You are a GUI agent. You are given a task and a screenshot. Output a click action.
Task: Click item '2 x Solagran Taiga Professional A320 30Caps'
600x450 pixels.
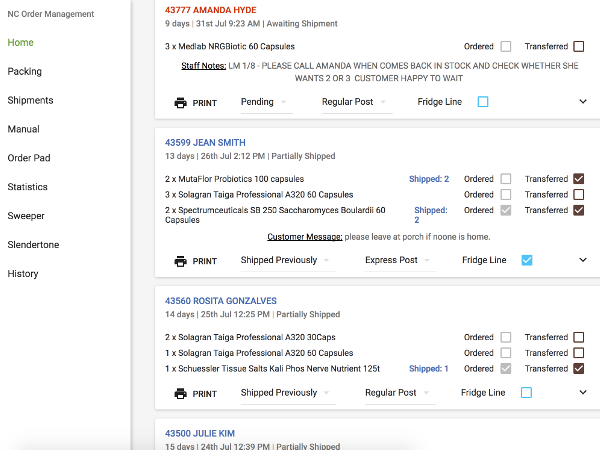[x=250, y=337]
